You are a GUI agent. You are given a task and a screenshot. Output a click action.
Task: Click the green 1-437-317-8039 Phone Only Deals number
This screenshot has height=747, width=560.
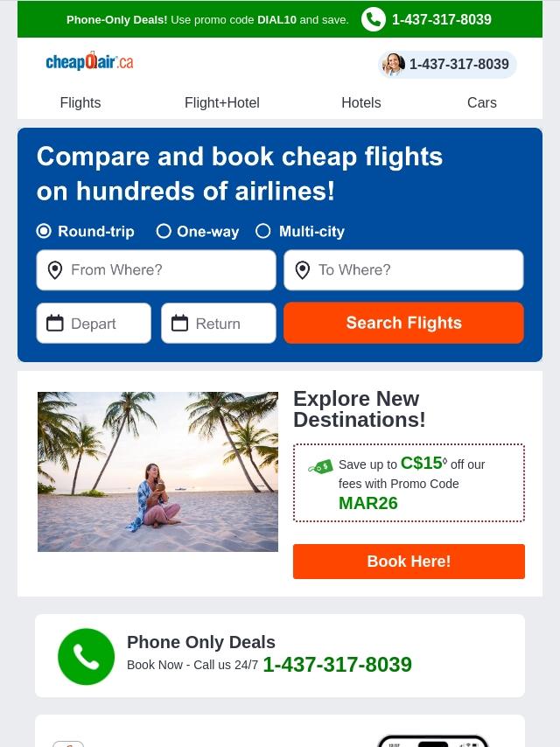coord(338,664)
